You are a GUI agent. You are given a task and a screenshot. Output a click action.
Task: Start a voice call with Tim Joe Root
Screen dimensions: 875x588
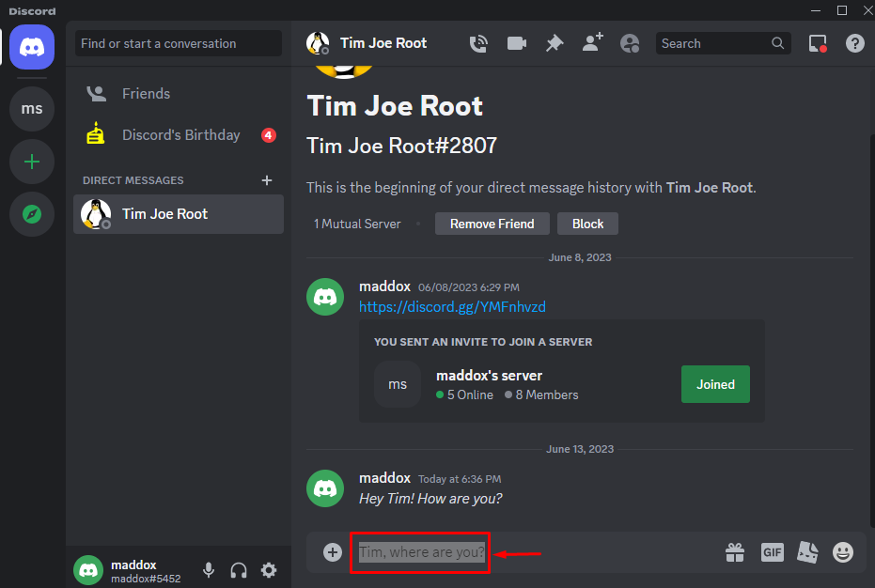click(478, 43)
